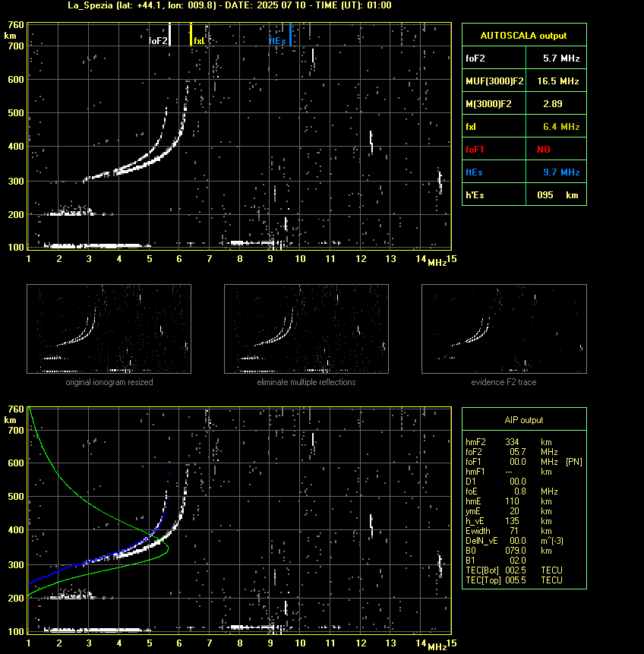Click the '5.7 MHz' value in AUTOSCALA table
644x654 pixels.
561,58
